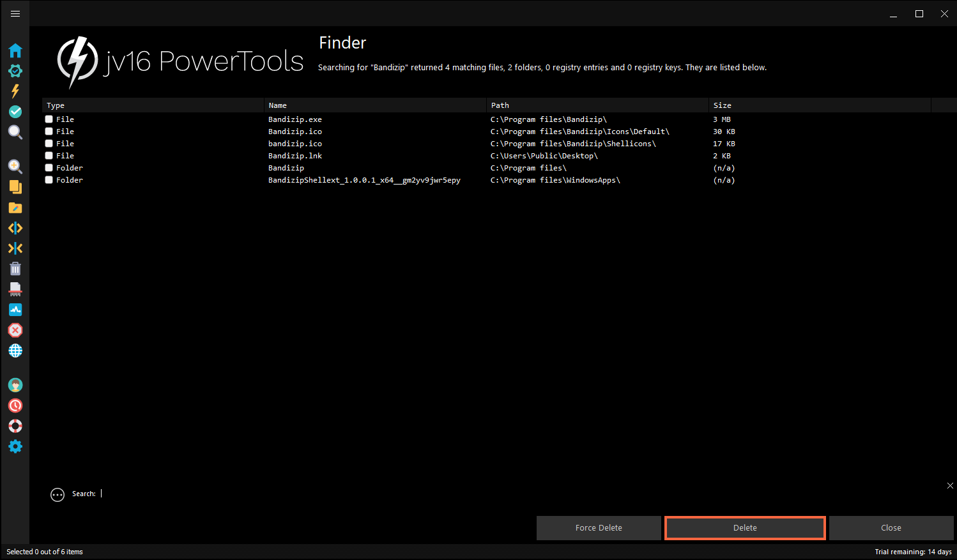The image size is (957, 560).
Task: Check the Bandizip folder row checkbox
Action: coord(49,168)
